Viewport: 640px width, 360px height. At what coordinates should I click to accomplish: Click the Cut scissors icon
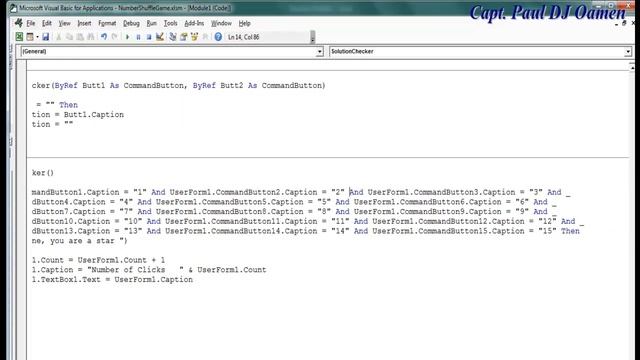58,37
